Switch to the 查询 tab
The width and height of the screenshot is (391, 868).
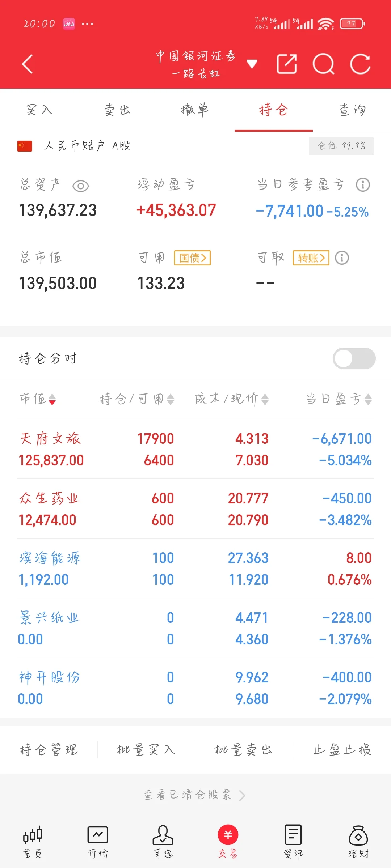click(352, 110)
